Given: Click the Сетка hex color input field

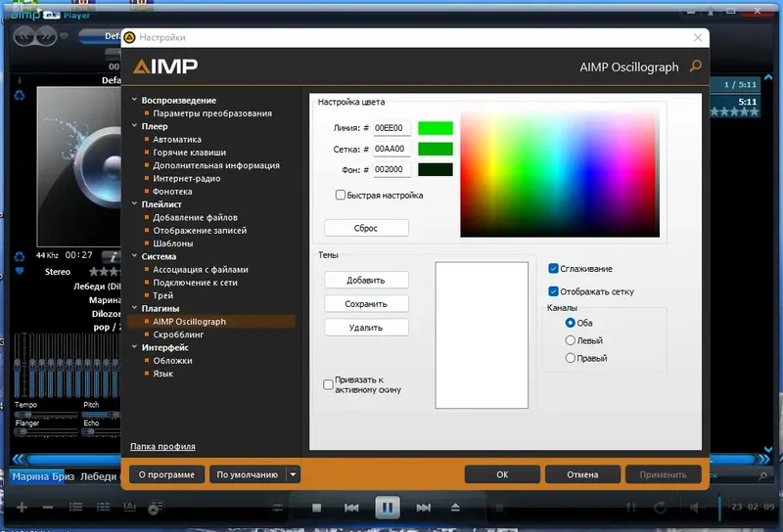Looking at the screenshot, I should [391, 149].
